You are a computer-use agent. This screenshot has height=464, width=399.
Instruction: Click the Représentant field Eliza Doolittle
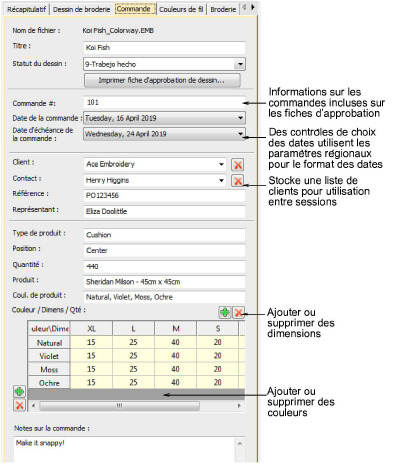pos(164,211)
